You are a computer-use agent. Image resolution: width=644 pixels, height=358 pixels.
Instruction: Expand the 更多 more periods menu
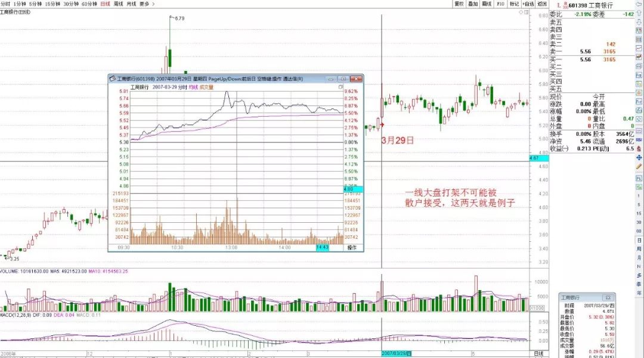pos(147,4)
